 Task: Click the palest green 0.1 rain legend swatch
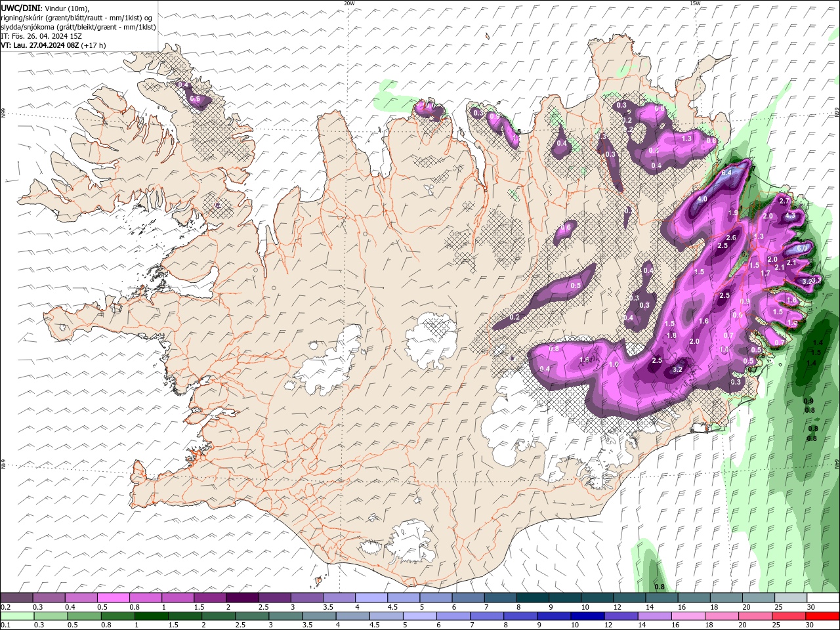pos(17,616)
